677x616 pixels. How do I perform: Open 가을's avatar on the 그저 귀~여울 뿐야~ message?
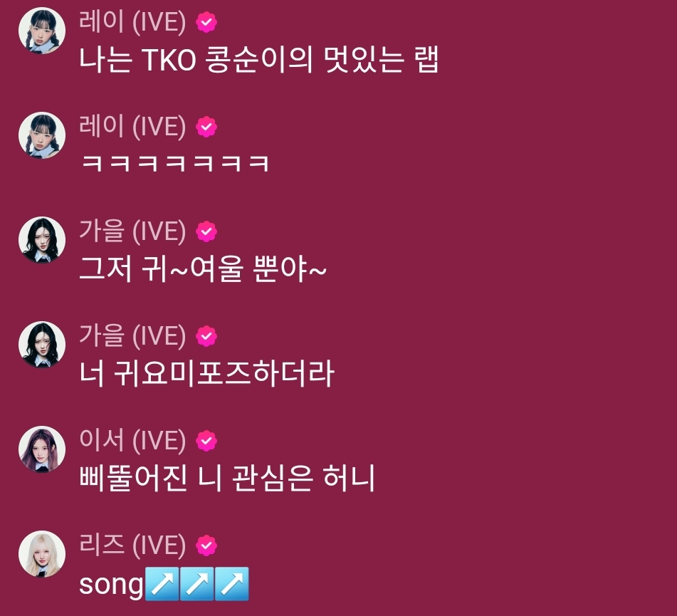(42, 240)
